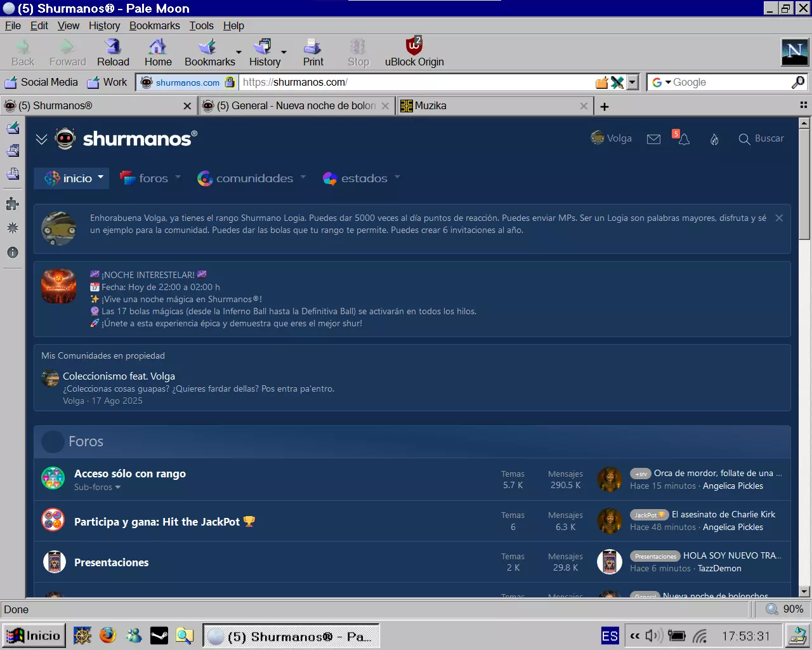Open the notifications bell icon
Screen dimensions: 812x650
pos(683,139)
